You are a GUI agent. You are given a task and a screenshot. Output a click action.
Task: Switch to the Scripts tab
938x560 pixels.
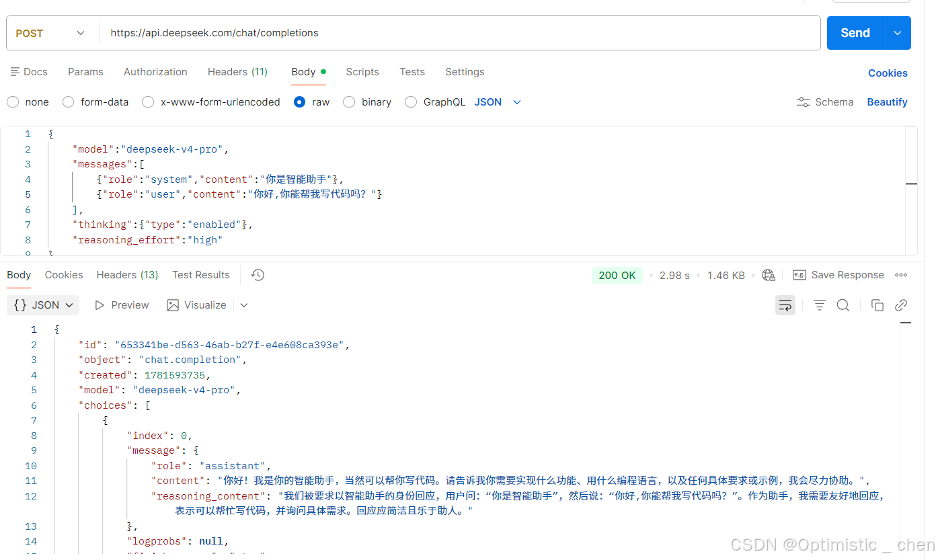coord(362,72)
